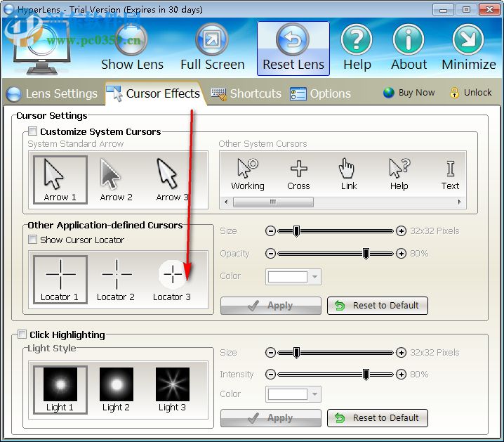Switch to the Shortcuts tab
The width and height of the screenshot is (504, 442).
click(246, 93)
